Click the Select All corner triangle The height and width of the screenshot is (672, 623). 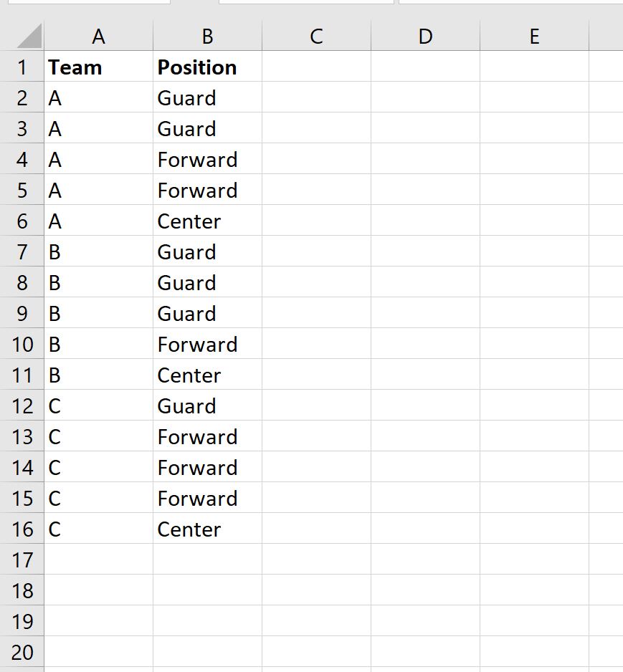(29, 36)
